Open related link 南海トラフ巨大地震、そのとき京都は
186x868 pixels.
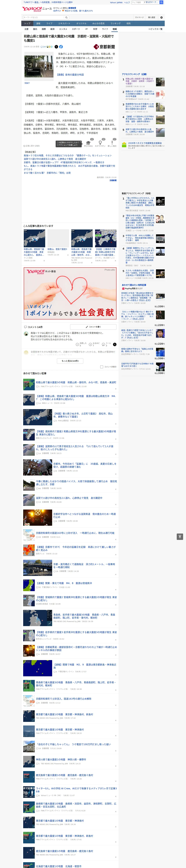tap(68, 156)
